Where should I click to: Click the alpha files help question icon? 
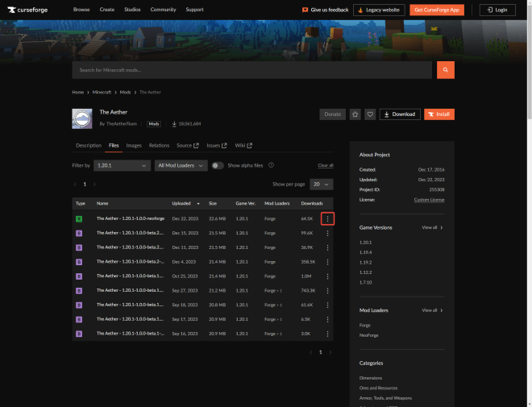(x=271, y=165)
